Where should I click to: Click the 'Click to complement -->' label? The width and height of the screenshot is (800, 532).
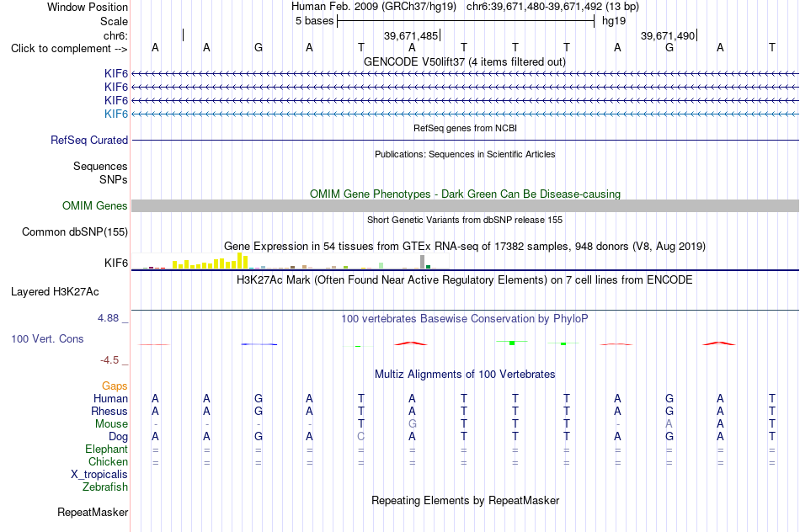click(x=69, y=49)
